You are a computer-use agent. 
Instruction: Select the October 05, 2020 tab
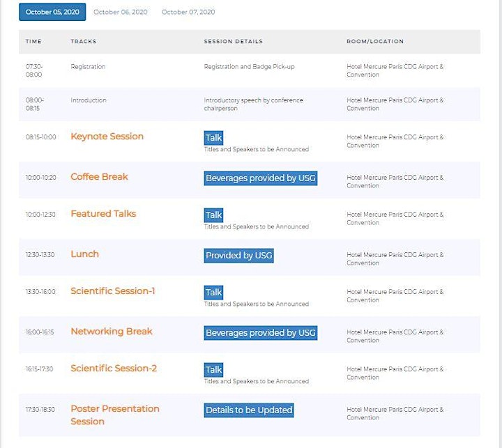(x=52, y=12)
